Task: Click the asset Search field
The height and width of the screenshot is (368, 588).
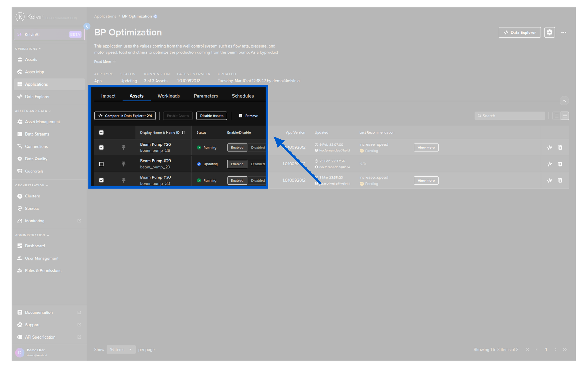Action: pyautogui.click(x=510, y=116)
